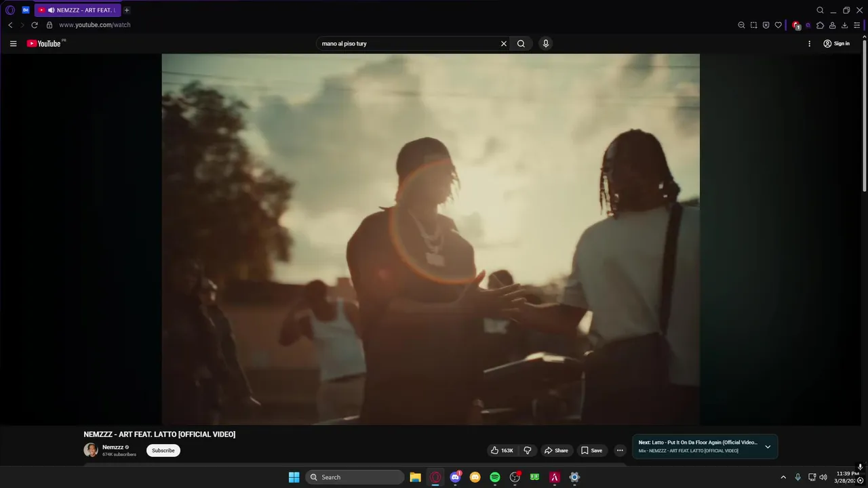Click the address bar showing www.youtube.com/watch

[95, 25]
